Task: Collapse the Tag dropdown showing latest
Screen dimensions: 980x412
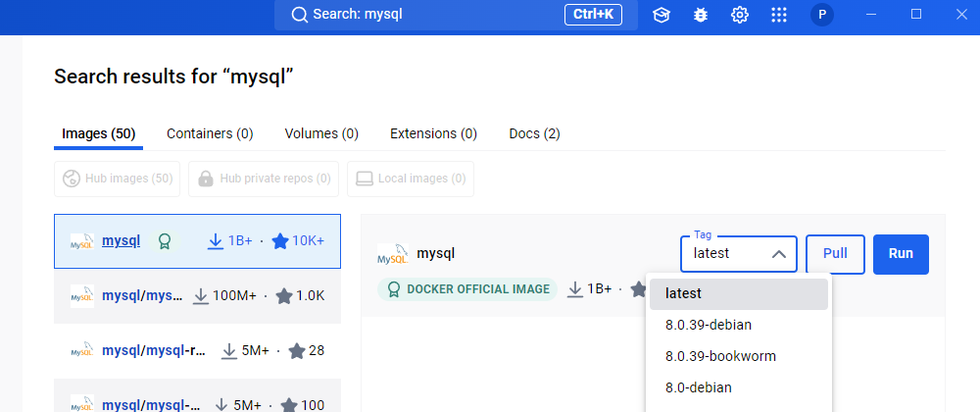Action: click(x=739, y=254)
